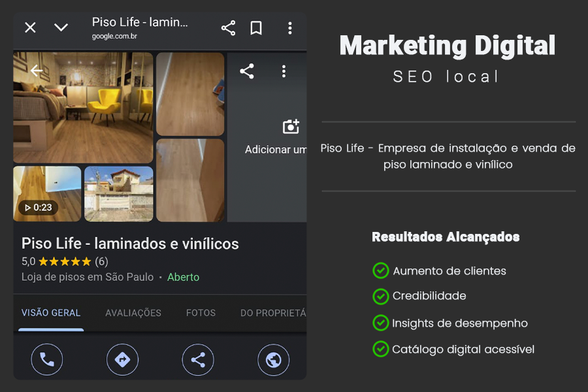
Task: Click 'Loja de pisos em São Paulo' text
Action: pos(88,277)
